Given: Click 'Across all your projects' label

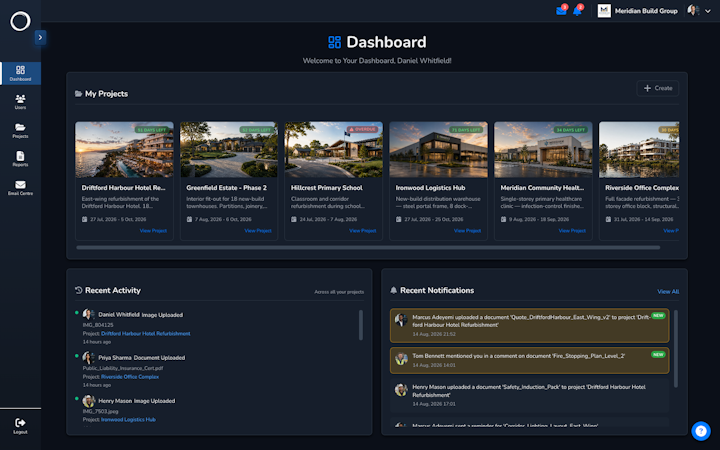Looking at the screenshot, I should tap(339, 292).
